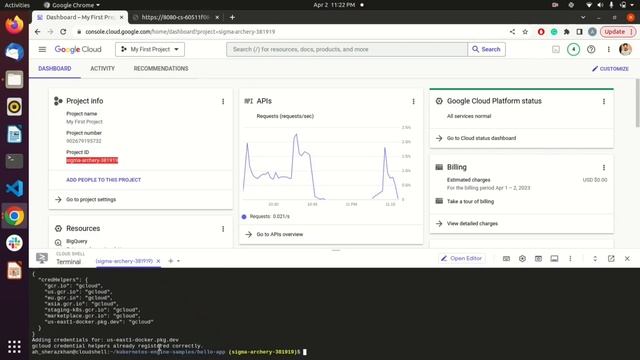The width and height of the screenshot is (640, 360).
Task: Open Cloud Shell in new window
Action: click(x=611, y=258)
